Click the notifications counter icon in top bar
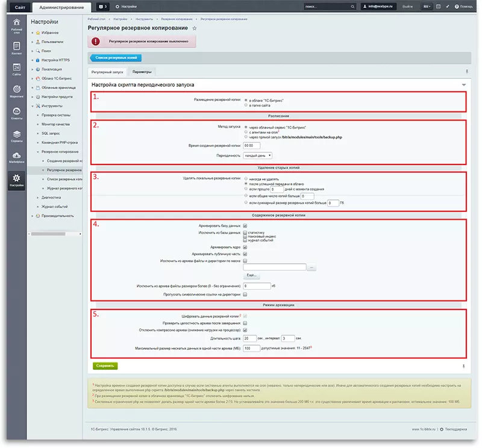The image size is (482, 448). click(x=102, y=7)
